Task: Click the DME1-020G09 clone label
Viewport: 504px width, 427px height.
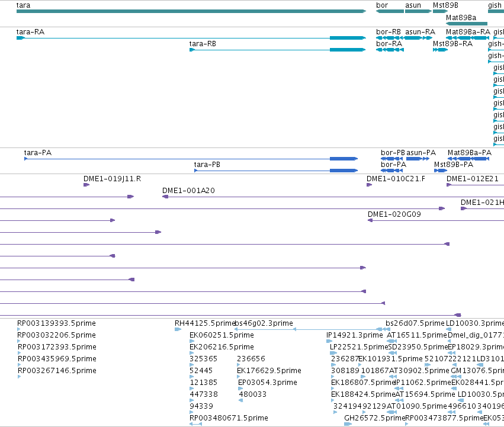Action: (x=394, y=214)
